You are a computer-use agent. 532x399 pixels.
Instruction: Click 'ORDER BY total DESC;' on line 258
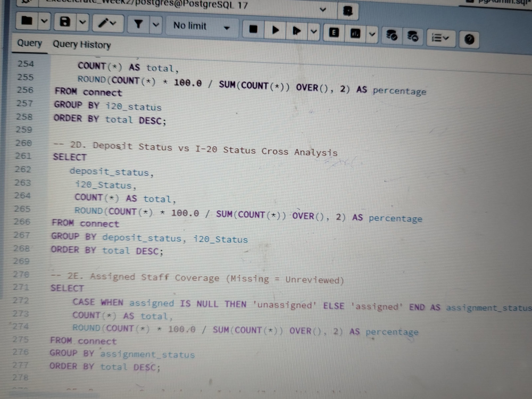point(110,119)
